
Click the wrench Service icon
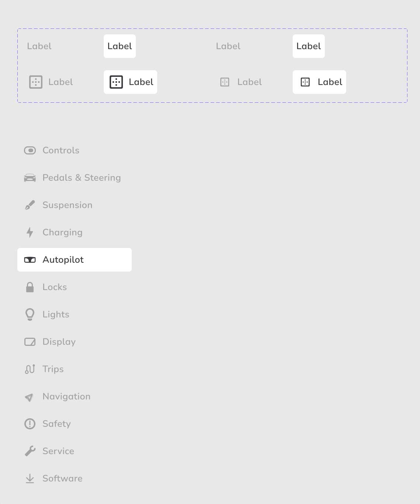(30, 451)
